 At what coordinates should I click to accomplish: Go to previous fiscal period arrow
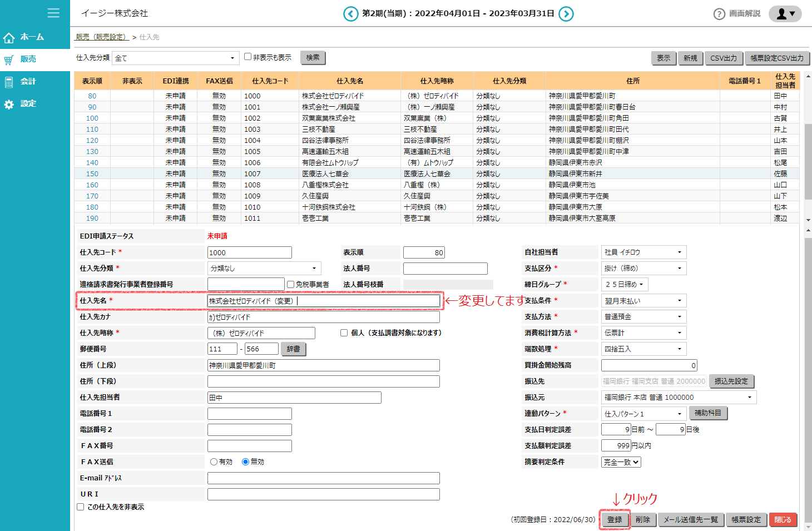(x=350, y=14)
